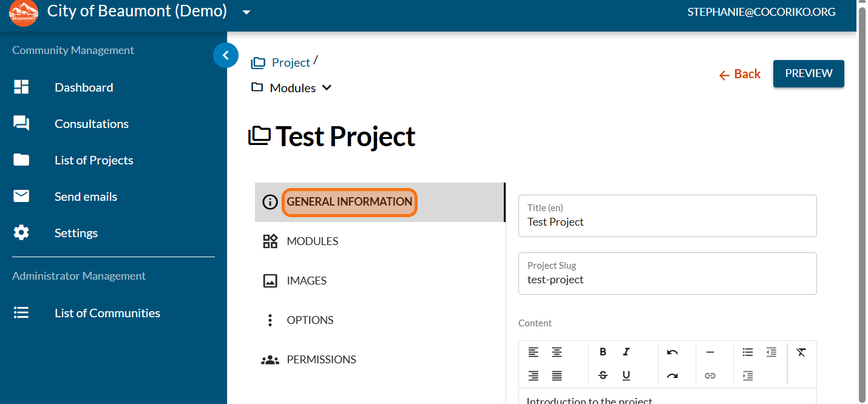Go back using the Back link
This screenshot has width=868, height=404.
(740, 74)
